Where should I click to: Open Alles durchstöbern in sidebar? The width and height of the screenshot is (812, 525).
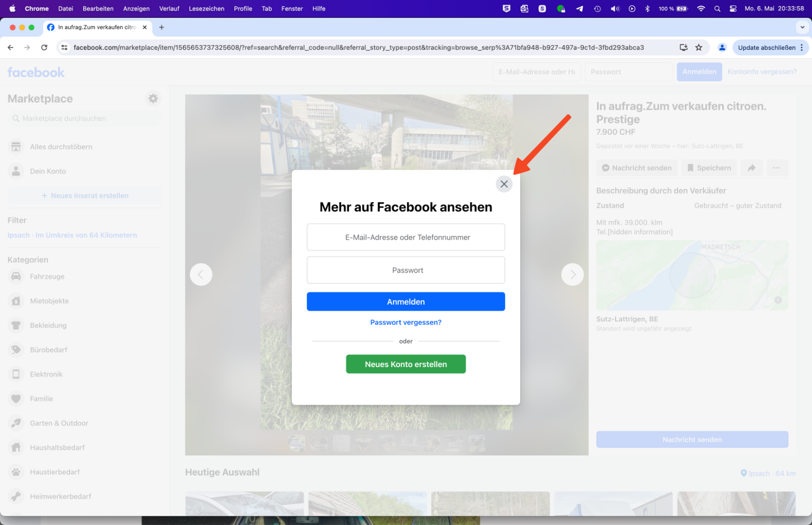pos(84,147)
